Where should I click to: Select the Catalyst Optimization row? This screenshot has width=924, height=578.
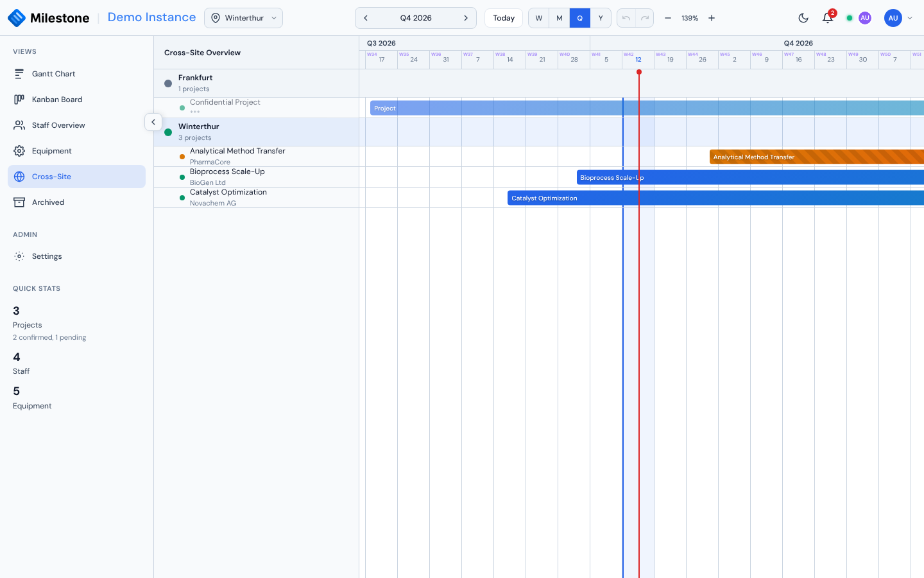257,198
